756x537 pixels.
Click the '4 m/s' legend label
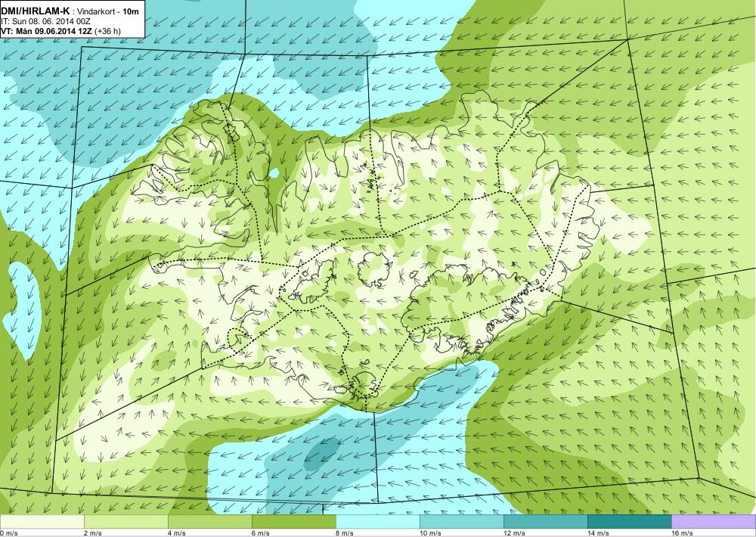point(177,532)
